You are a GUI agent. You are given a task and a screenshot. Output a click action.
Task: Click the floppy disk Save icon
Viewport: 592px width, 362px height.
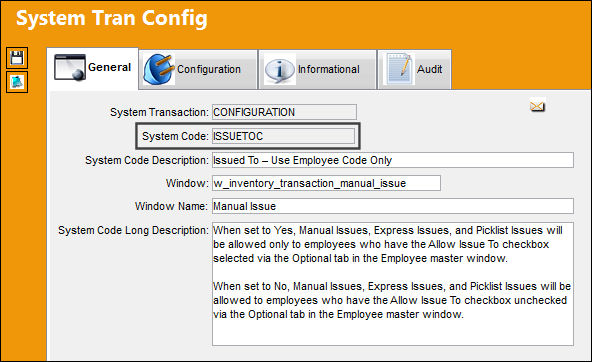coord(17,58)
